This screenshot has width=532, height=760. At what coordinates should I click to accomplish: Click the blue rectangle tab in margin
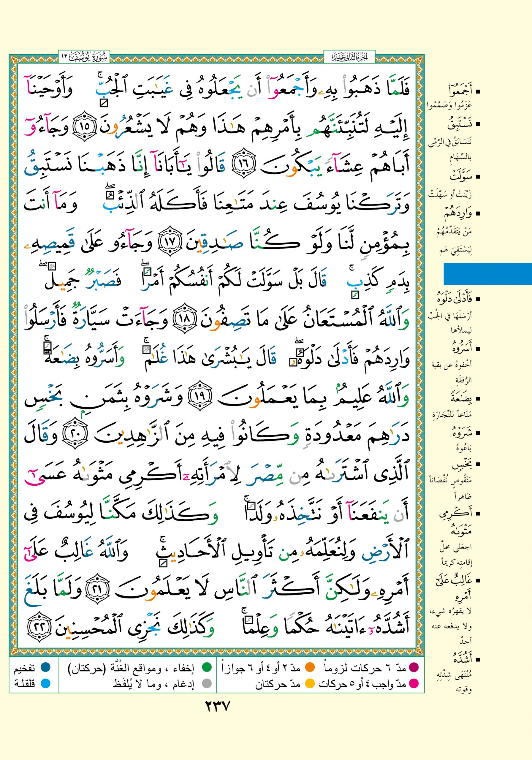[487, 274]
